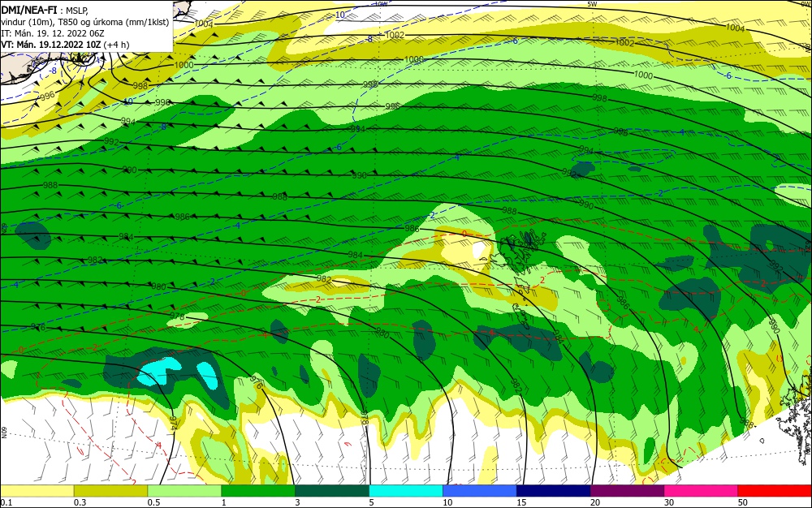812x508 pixels.
Task: Click the "vindur (10m), T850 og úrkoma" line
Action: (85, 22)
